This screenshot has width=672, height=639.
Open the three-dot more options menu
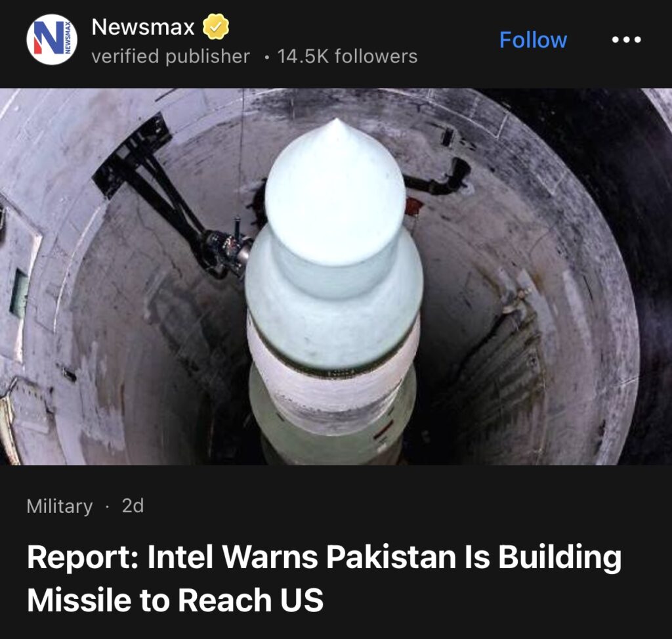point(626,39)
